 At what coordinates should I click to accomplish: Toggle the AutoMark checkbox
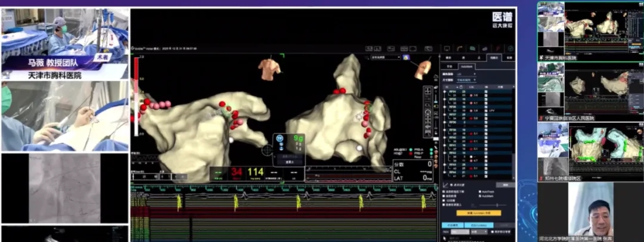click(480, 197)
